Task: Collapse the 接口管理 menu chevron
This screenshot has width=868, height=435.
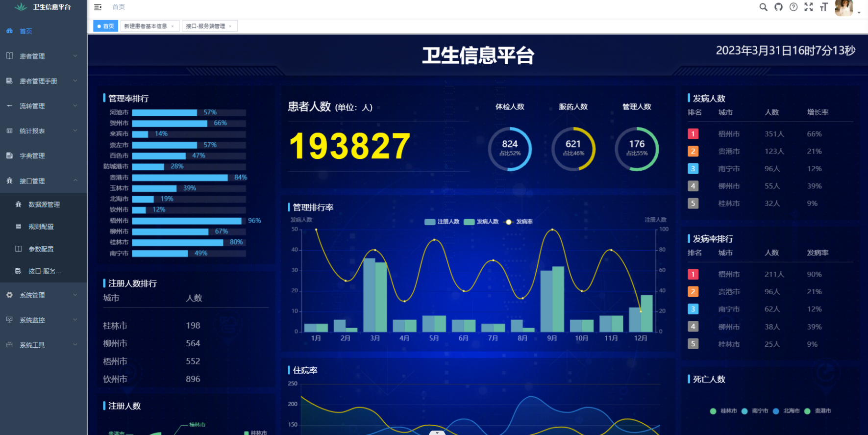Action: click(75, 180)
